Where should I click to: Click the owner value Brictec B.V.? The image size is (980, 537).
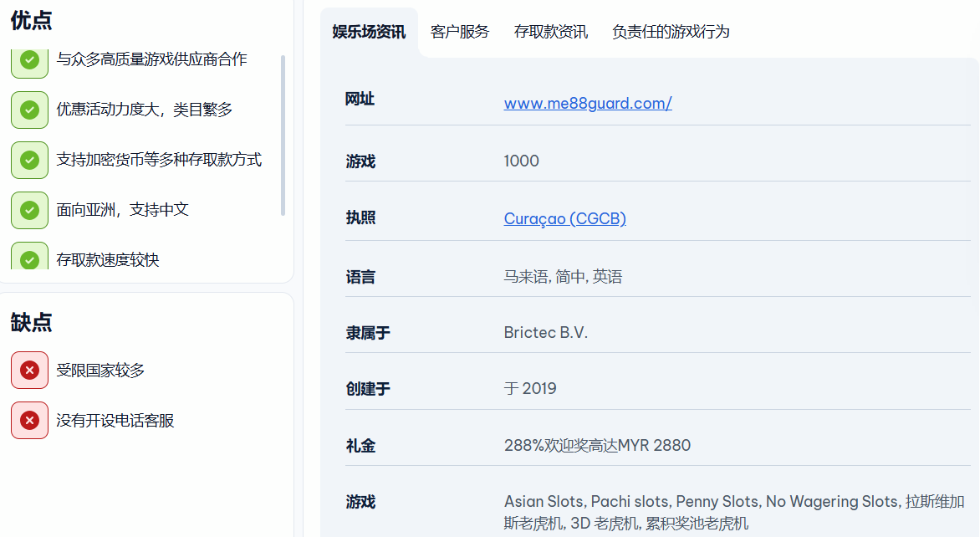point(546,333)
